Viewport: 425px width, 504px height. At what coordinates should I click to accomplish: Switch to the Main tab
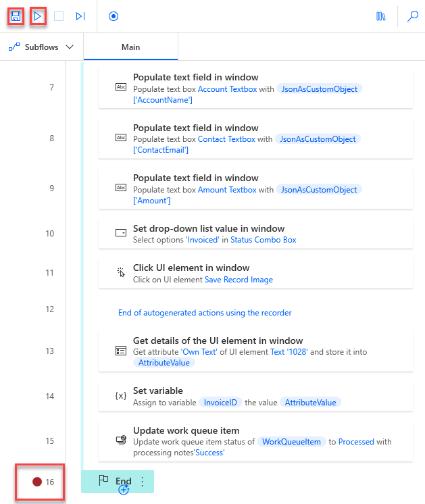click(x=130, y=47)
